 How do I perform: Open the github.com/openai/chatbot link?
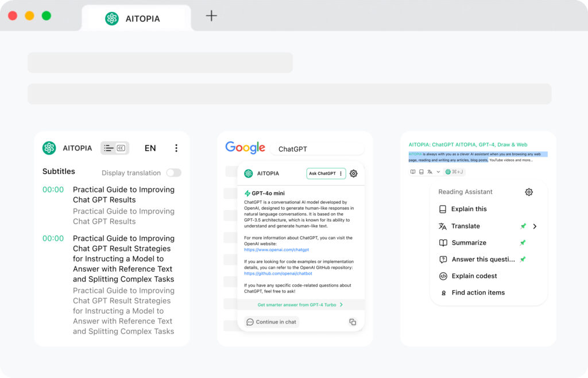tap(278, 274)
